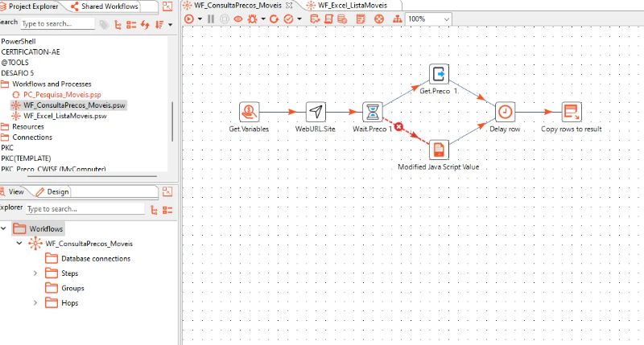This screenshot has width=644, height=345.
Task: Open PC_Pesquisa_Moveis.psp file
Action: [x=62, y=95]
